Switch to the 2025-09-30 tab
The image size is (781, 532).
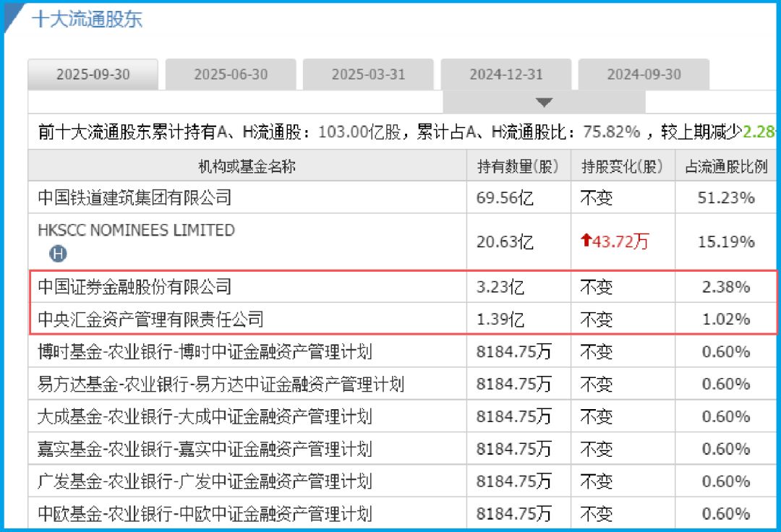(93, 74)
